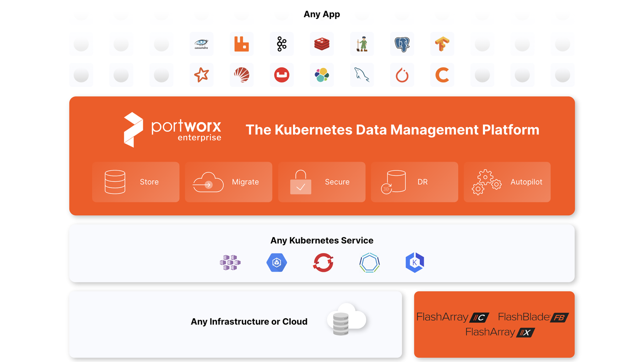This screenshot has width=644, height=362.
Task: Click the "Any App" heading
Action: tap(322, 14)
